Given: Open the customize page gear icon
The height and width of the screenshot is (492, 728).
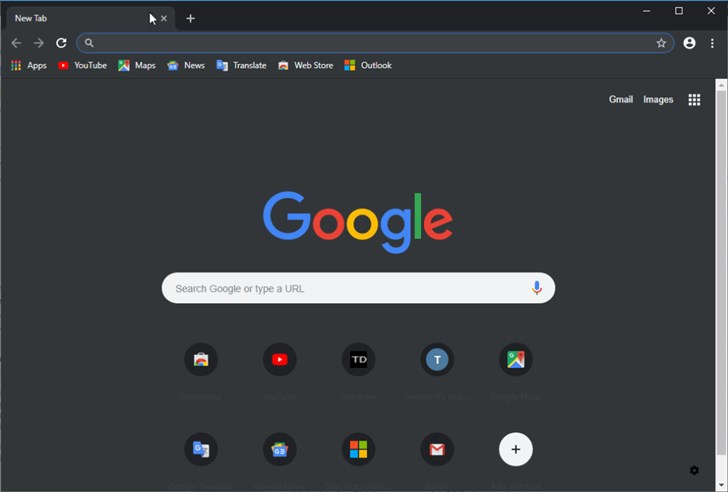Looking at the screenshot, I should coord(694,470).
